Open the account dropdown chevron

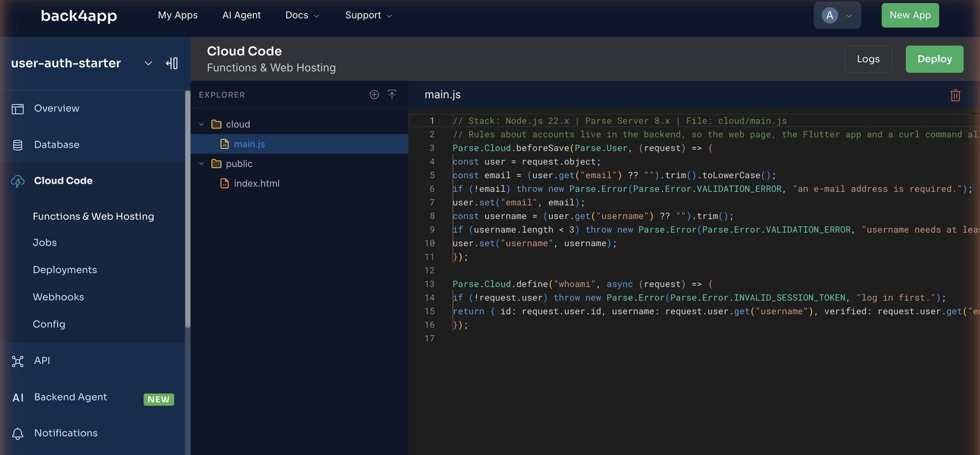pyautogui.click(x=849, y=16)
